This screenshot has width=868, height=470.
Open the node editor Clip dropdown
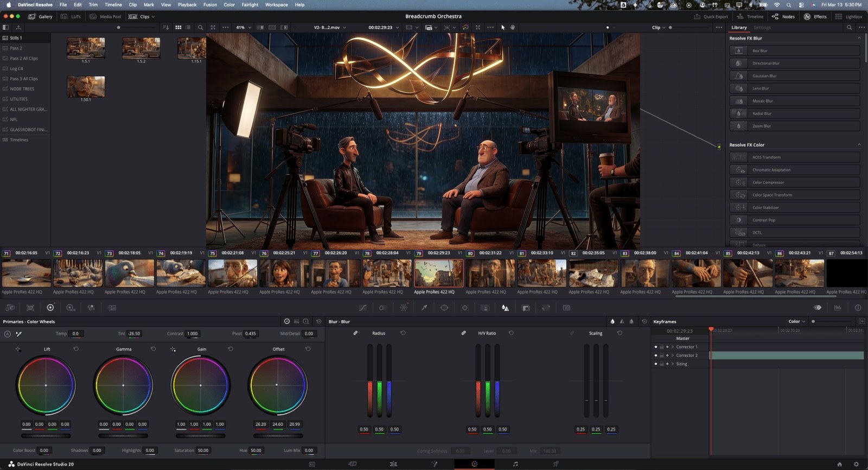(659, 27)
